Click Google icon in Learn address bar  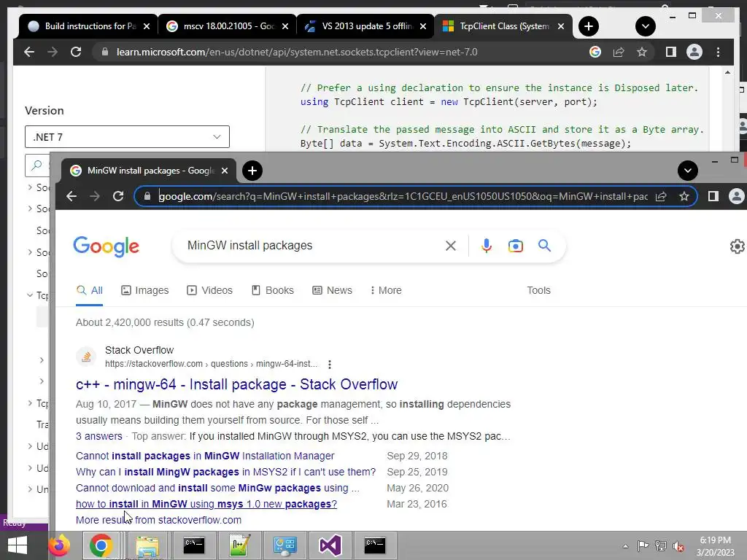click(595, 52)
